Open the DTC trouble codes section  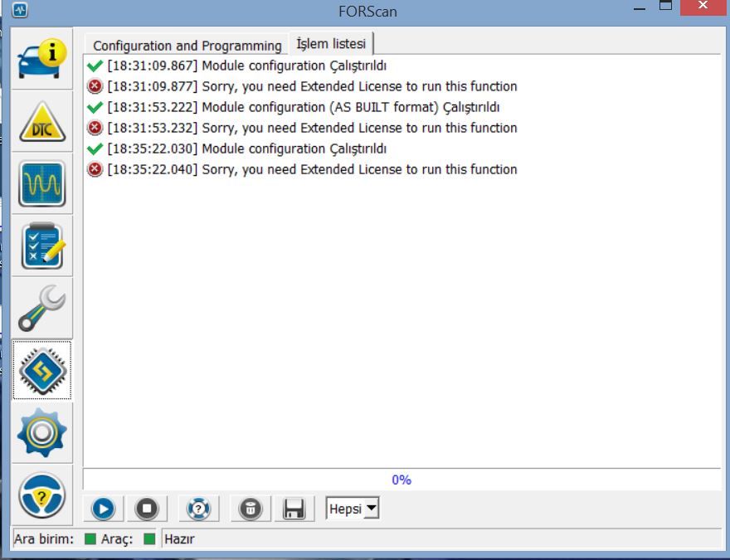point(42,121)
